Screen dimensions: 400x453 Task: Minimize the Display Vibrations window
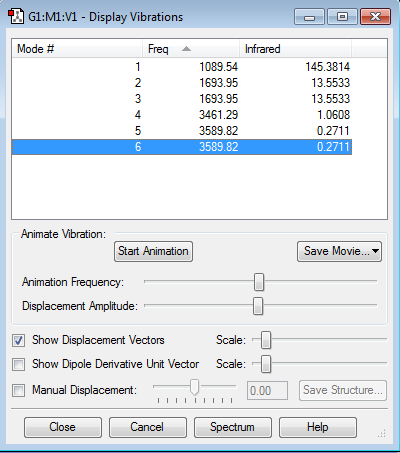pos(309,17)
